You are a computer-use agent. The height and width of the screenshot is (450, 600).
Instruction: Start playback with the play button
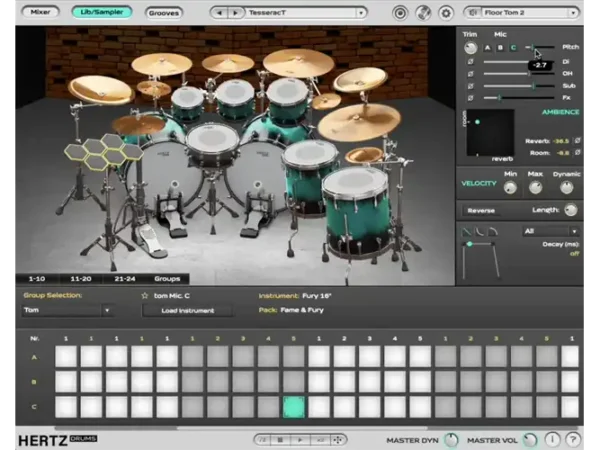[300, 440]
